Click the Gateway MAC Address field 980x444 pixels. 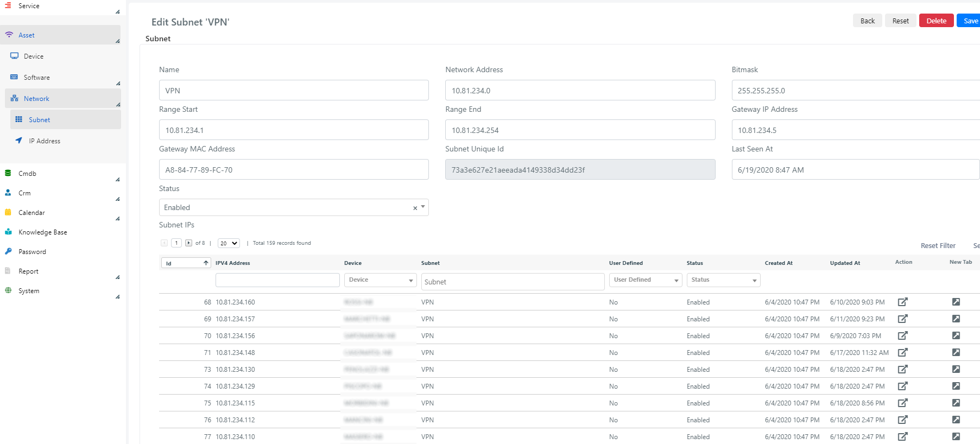(293, 170)
